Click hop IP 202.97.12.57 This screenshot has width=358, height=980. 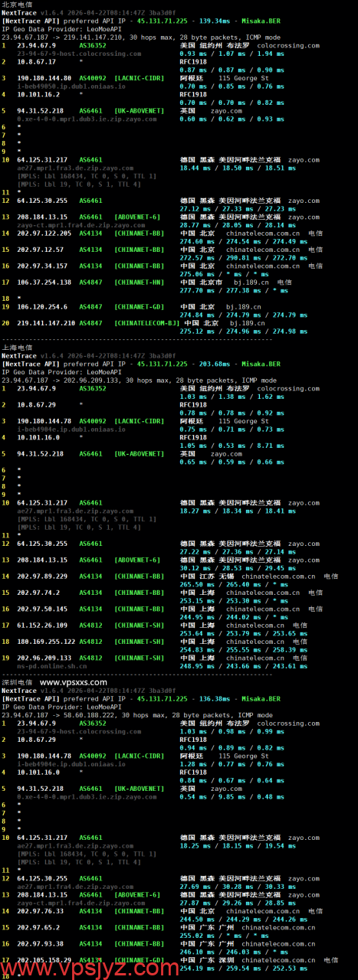point(40,250)
